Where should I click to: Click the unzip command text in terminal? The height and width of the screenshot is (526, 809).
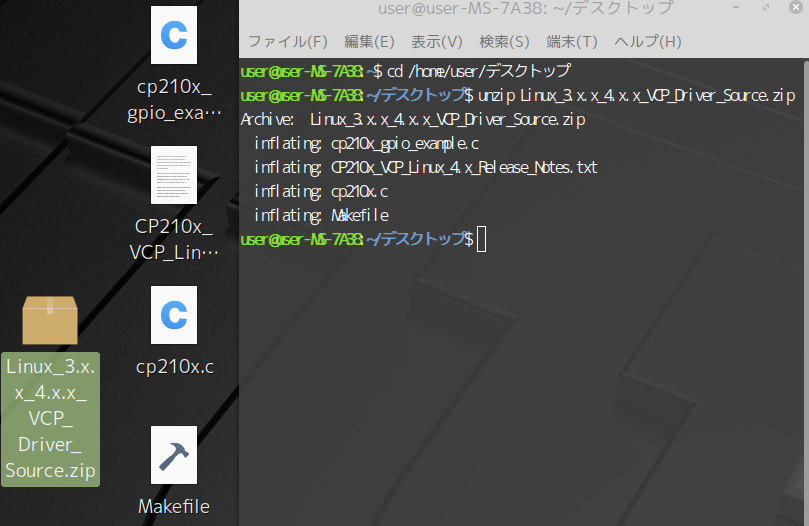tap(636, 95)
